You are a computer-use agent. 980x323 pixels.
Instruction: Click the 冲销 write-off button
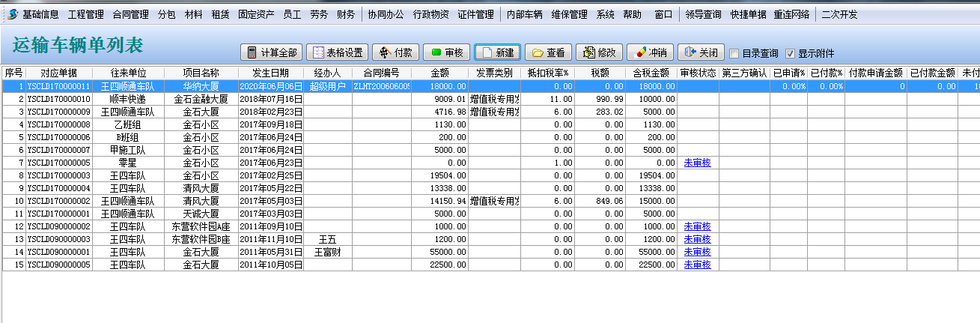pos(650,52)
